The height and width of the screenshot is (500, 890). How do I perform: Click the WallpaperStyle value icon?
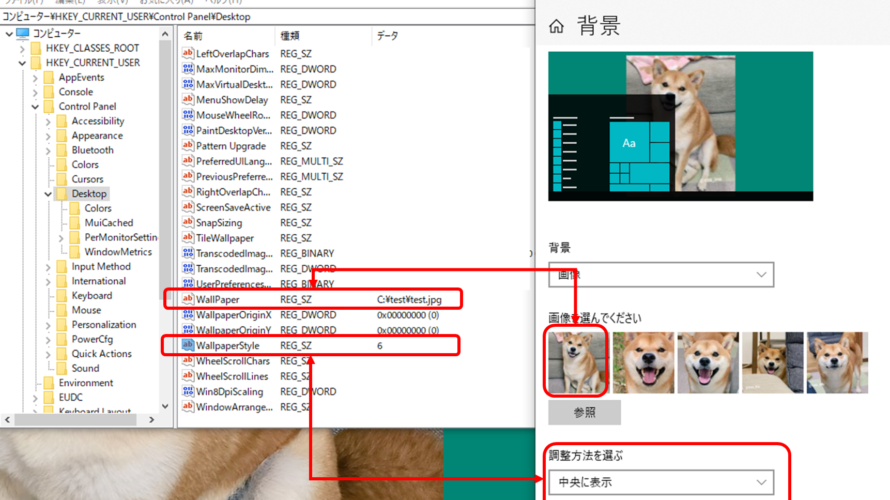188,344
